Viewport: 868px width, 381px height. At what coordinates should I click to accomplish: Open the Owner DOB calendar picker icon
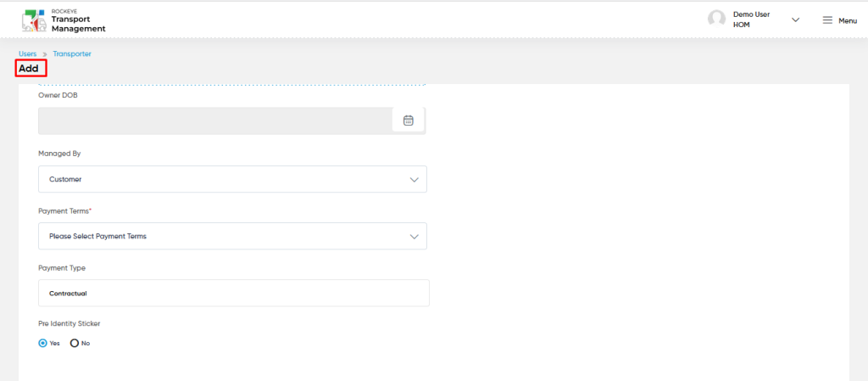409,120
